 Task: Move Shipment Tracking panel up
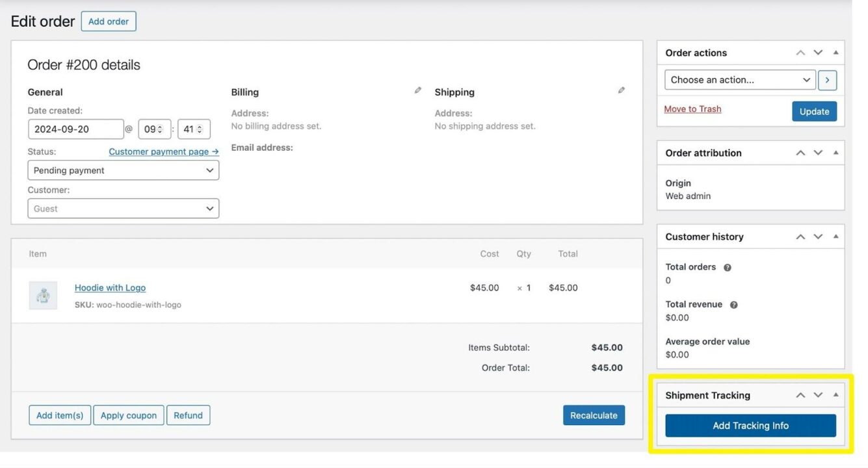point(800,395)
